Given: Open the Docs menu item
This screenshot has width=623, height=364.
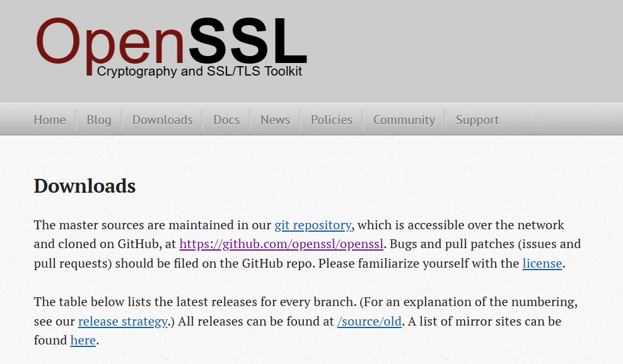Looking at the screenshot, I should point(226,120).
